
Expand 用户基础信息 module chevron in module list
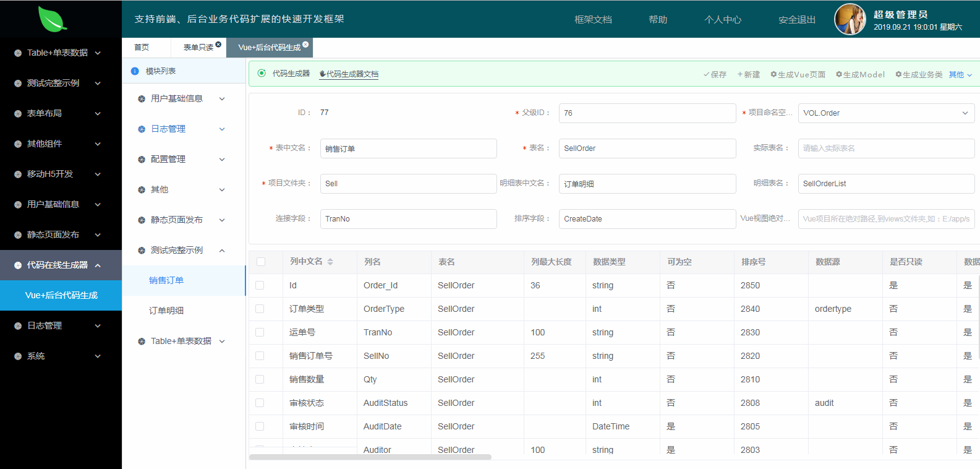222,99
